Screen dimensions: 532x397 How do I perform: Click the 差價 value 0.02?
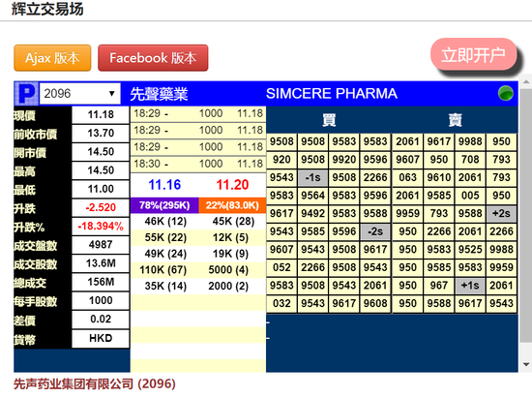point(101,320)
